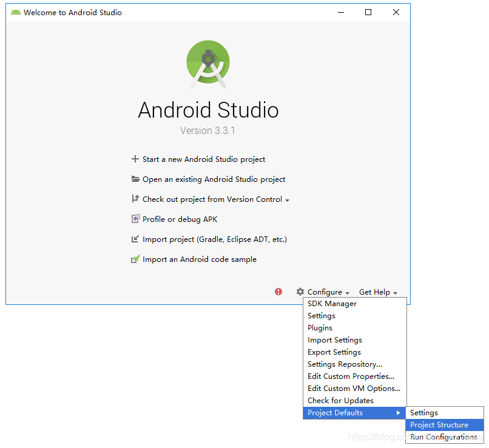Open the Get Help dropdown

click(x=376, y=292)
